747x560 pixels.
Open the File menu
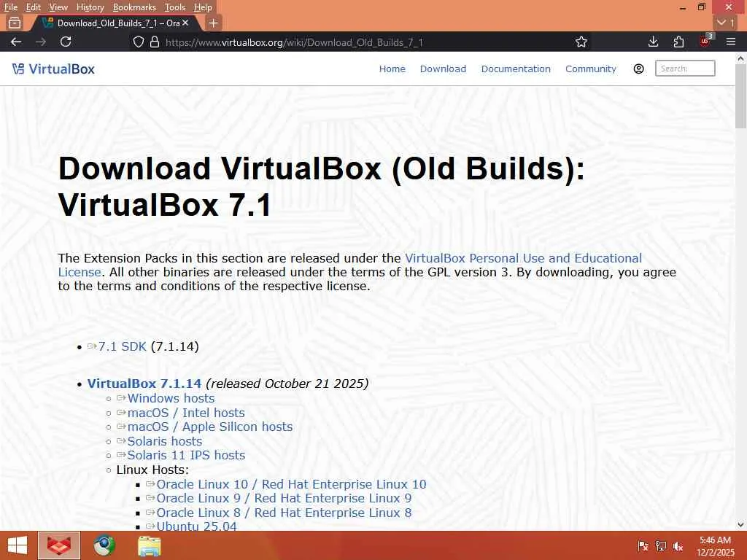tap(10, 7)
